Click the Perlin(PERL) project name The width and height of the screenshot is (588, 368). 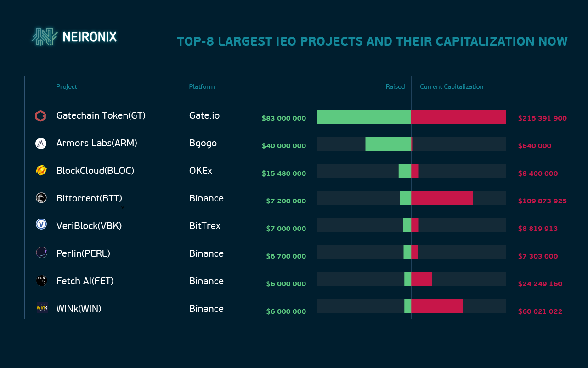(83, 253)
